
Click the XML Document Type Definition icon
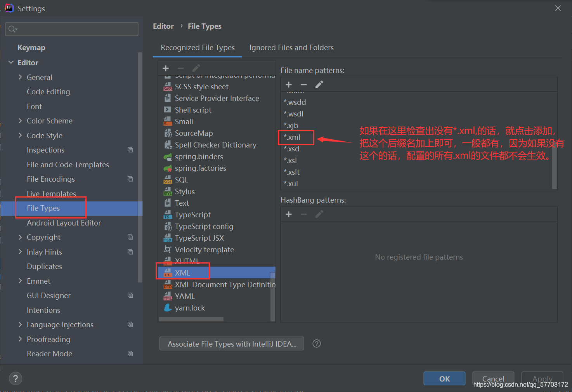(x=168, y=284)
